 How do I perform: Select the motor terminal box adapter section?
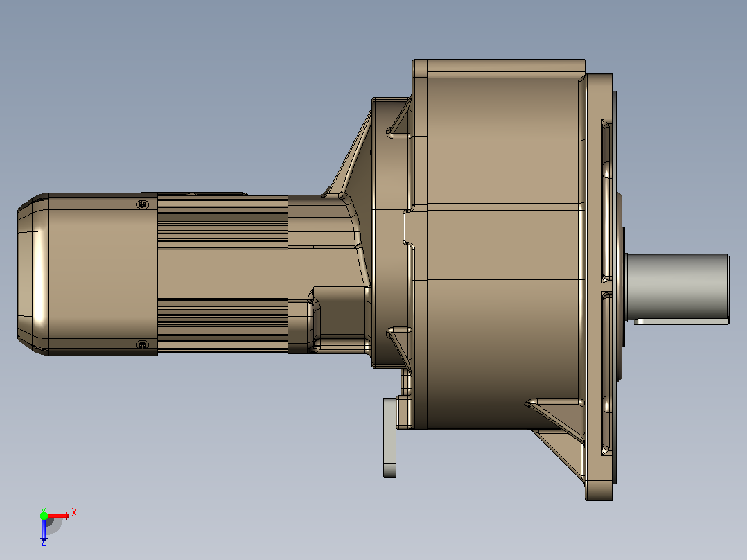328,274
